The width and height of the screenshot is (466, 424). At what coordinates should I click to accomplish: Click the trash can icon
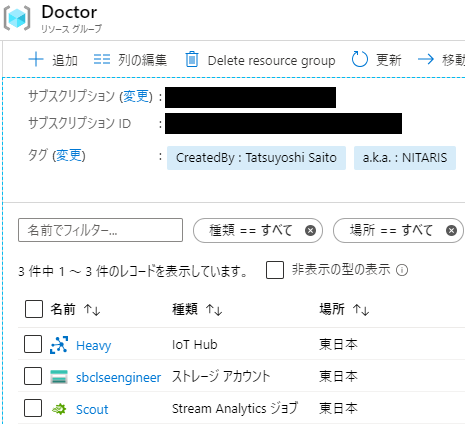(x=192, y=59)
